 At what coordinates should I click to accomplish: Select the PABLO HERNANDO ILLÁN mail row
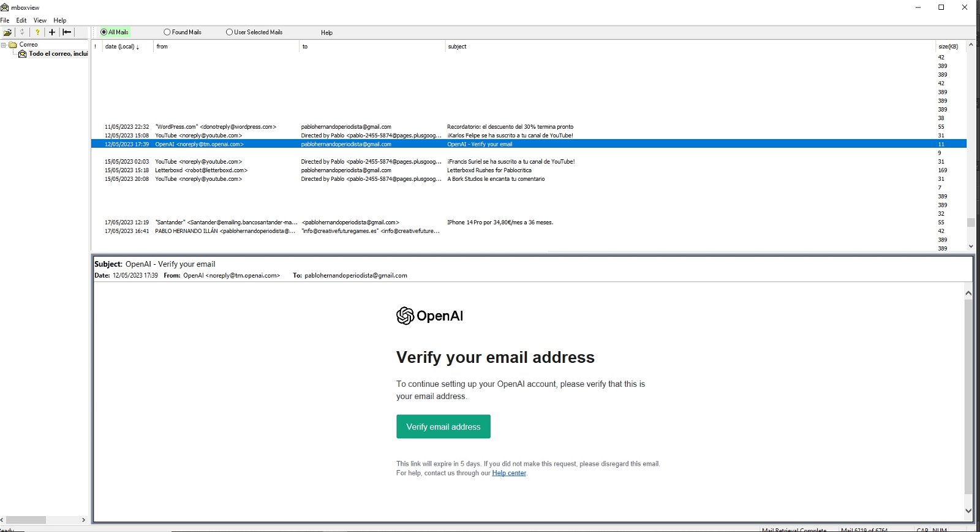pyautogui.click(x=529, y=231)
